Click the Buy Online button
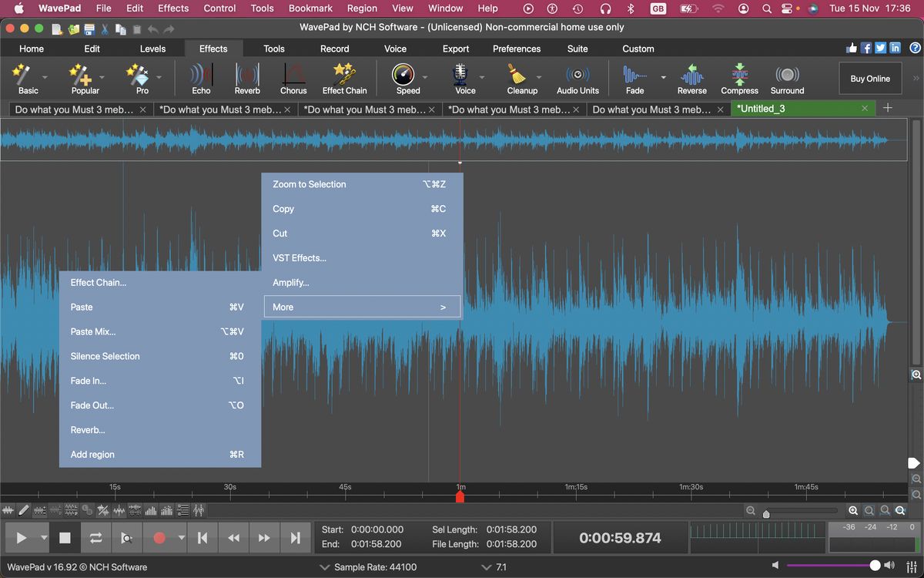 pyautogui.click(x=870, y=78)
